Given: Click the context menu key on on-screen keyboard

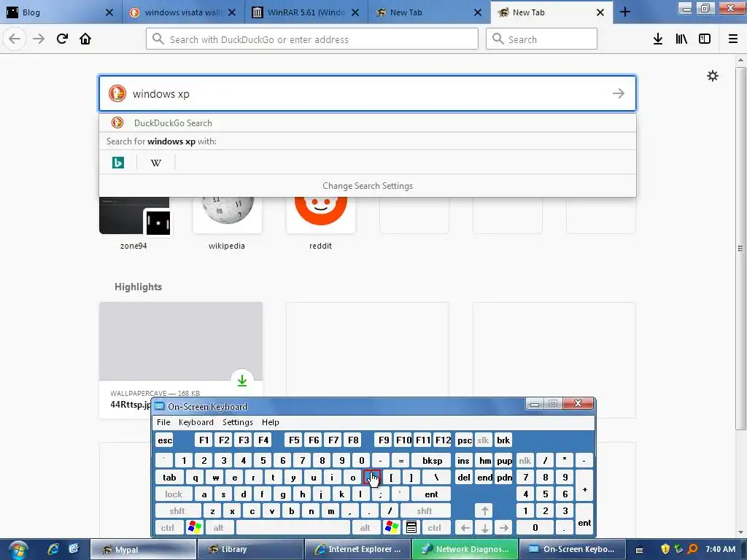Looking at the screenshot, I should point(411,528).
